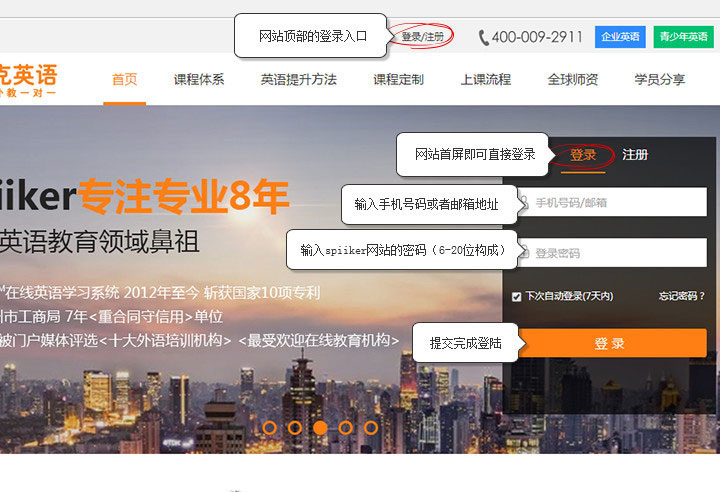Go to 英语提升方法 in the navigation bar
This screenshot has height=492, width=720.
298,80
